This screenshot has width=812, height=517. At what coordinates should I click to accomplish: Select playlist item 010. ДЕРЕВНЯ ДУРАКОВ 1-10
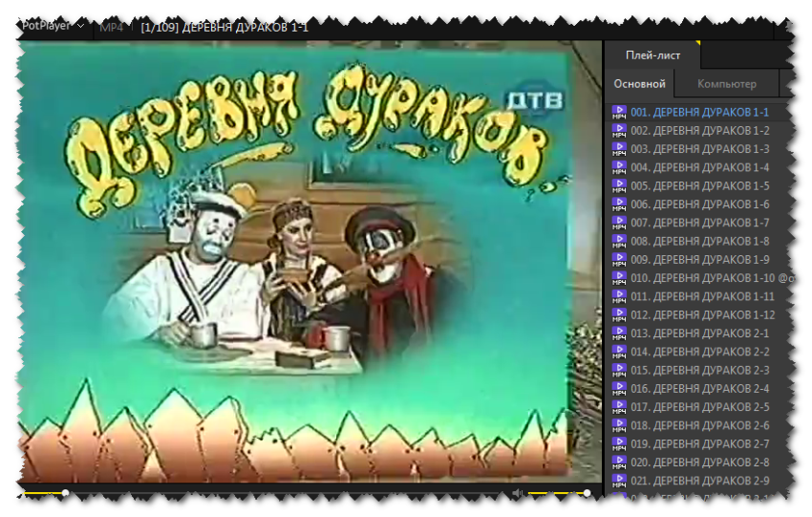699,278
